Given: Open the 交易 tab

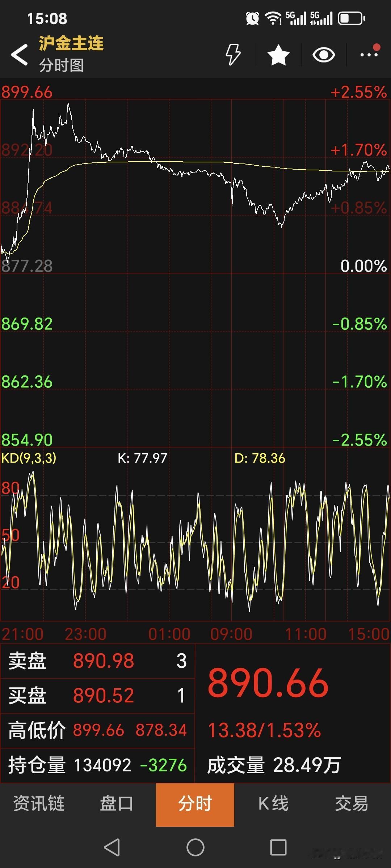Looking at the screenshot, I should 352,804.
